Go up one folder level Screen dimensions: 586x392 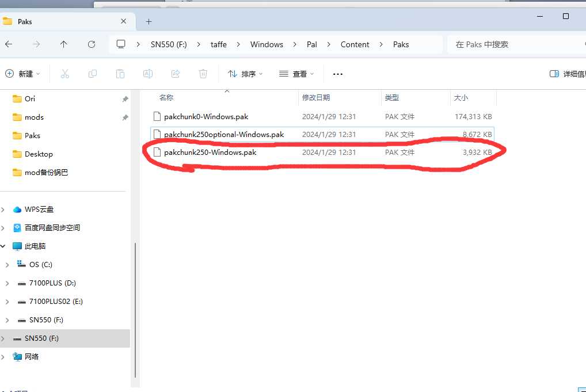coord(64,44)
